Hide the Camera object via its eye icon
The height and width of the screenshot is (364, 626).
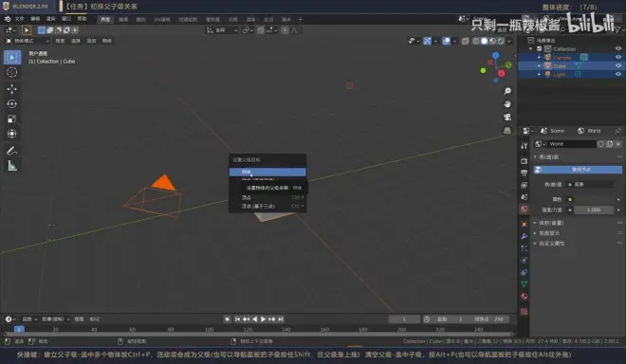618,58
